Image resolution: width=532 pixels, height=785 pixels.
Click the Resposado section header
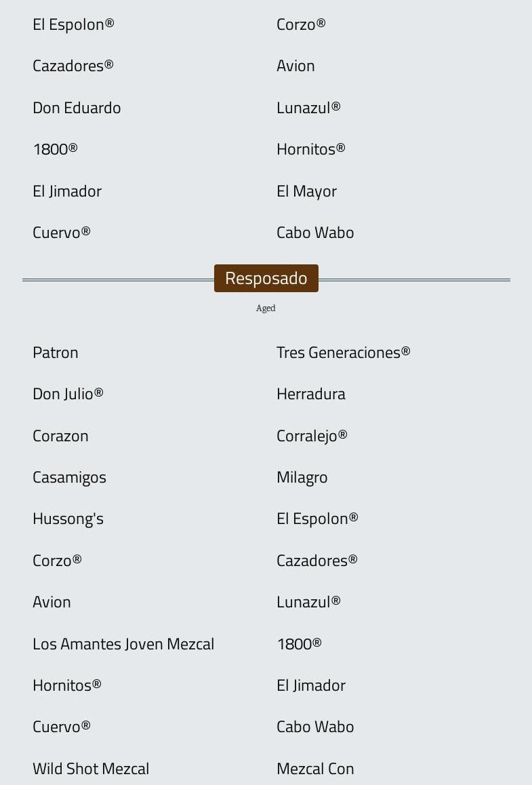coord(266,278)
